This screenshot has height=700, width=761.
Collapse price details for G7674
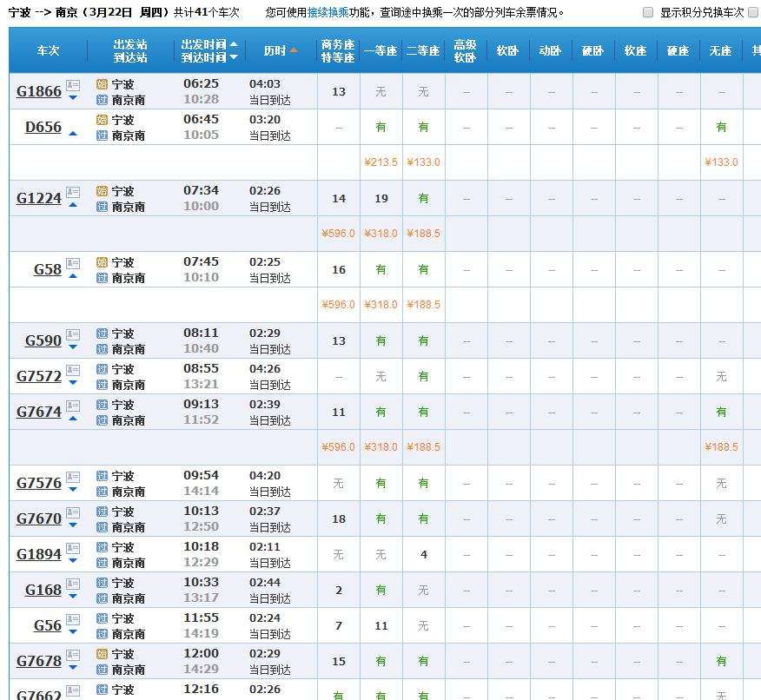[73, 418]
